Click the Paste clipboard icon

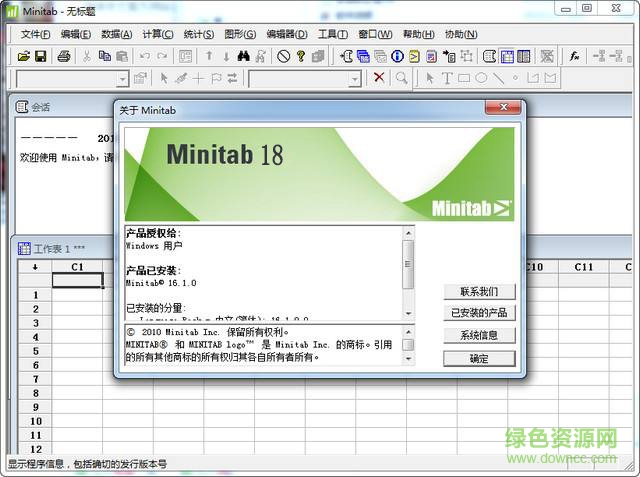[x=122, y=56]
